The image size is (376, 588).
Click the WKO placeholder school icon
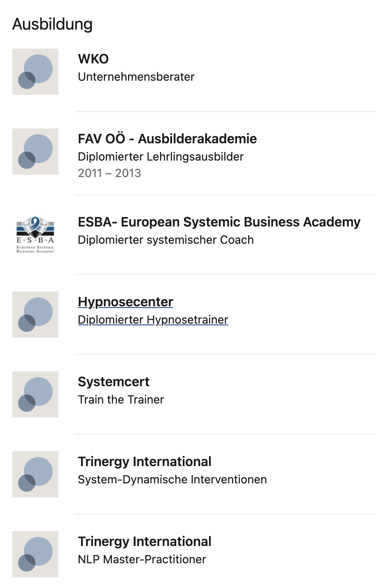[x=35, y=72]
